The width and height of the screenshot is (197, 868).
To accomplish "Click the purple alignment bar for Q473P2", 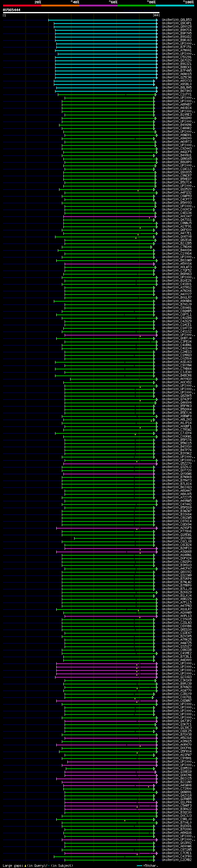I will click(111, 721).
